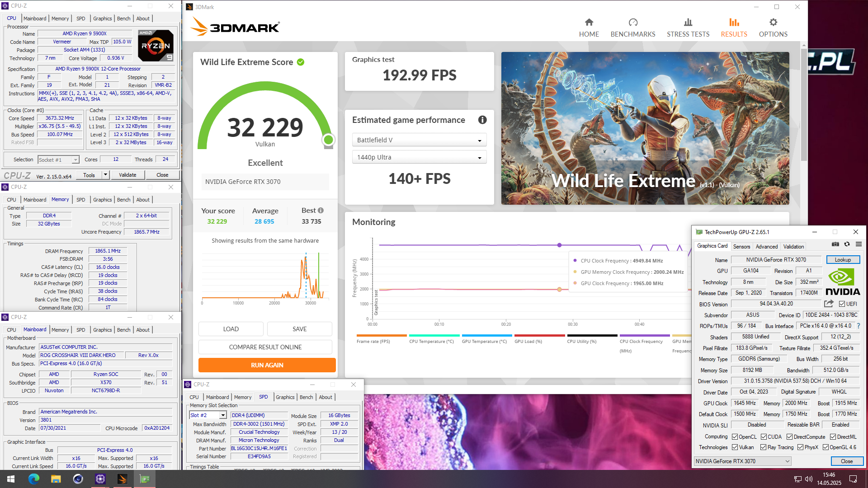Open the Bench tab in top CPU-Z window
868x488 pixels.
point(123,19)
